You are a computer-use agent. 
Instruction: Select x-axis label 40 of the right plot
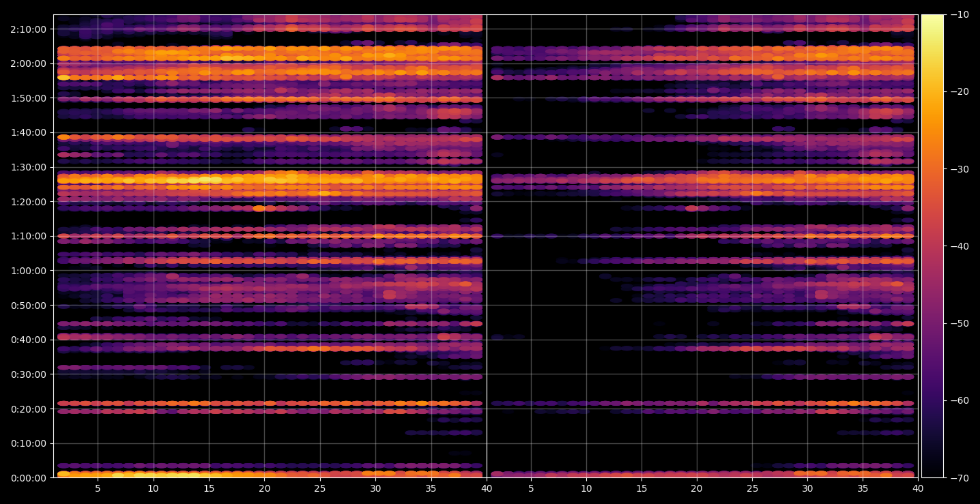(x=918, y=489)
